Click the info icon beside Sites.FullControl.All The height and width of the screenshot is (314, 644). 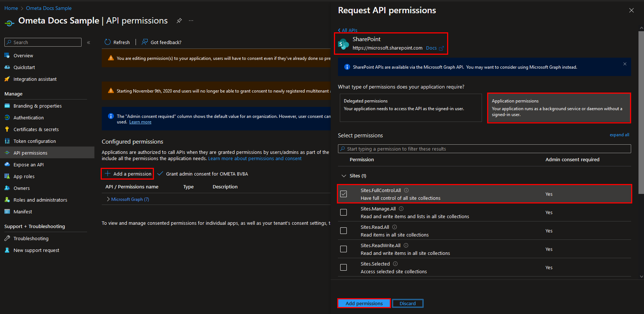point(406,190)
